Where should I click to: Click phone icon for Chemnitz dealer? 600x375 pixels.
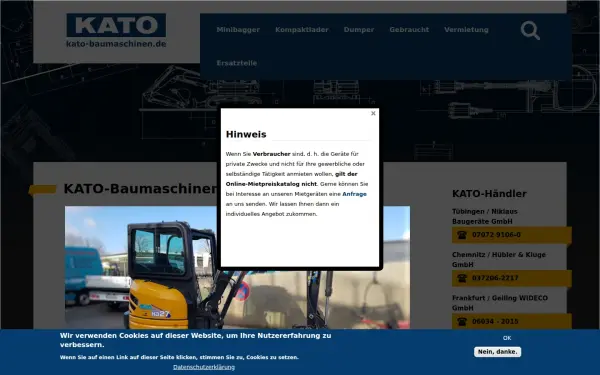(462, 278)
